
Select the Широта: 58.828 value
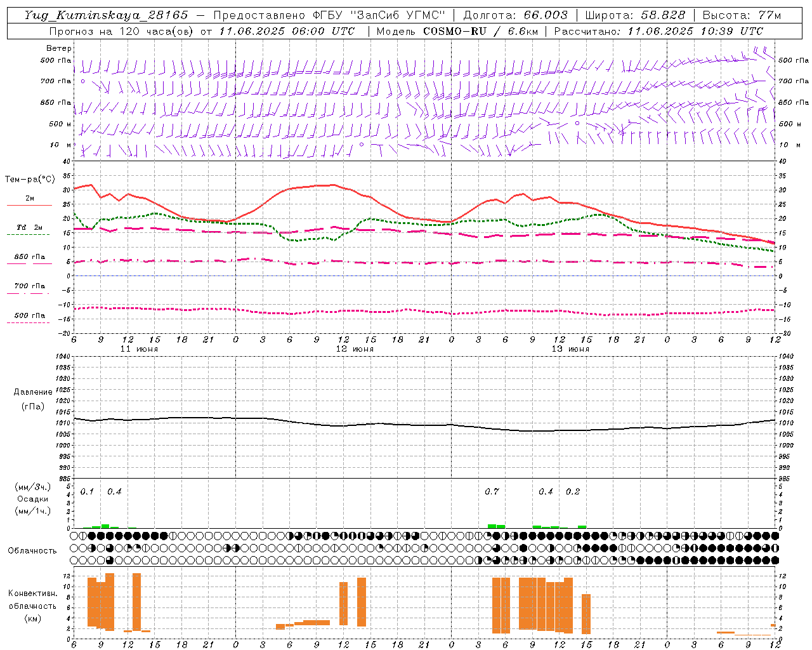pos(635,15)
